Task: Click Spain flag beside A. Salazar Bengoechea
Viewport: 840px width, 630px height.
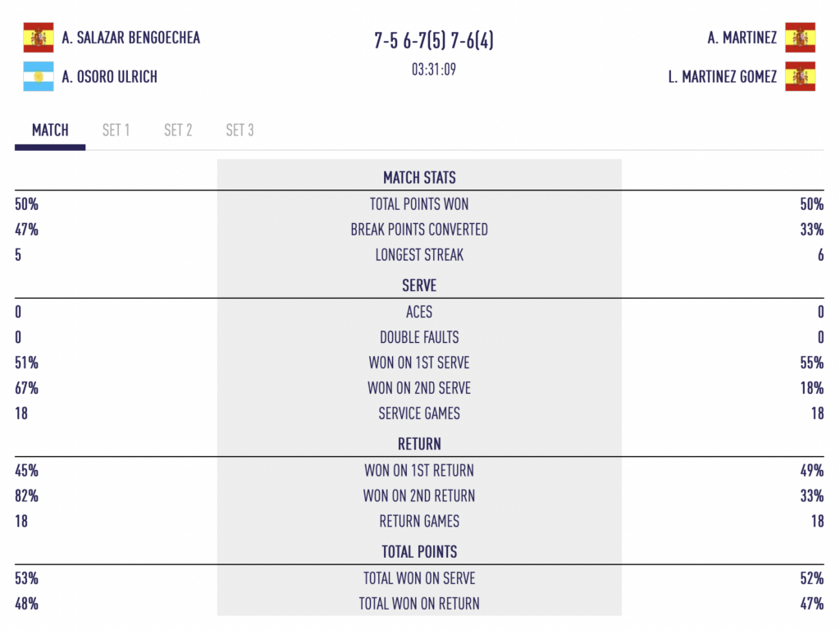Action: coord(39,38)
